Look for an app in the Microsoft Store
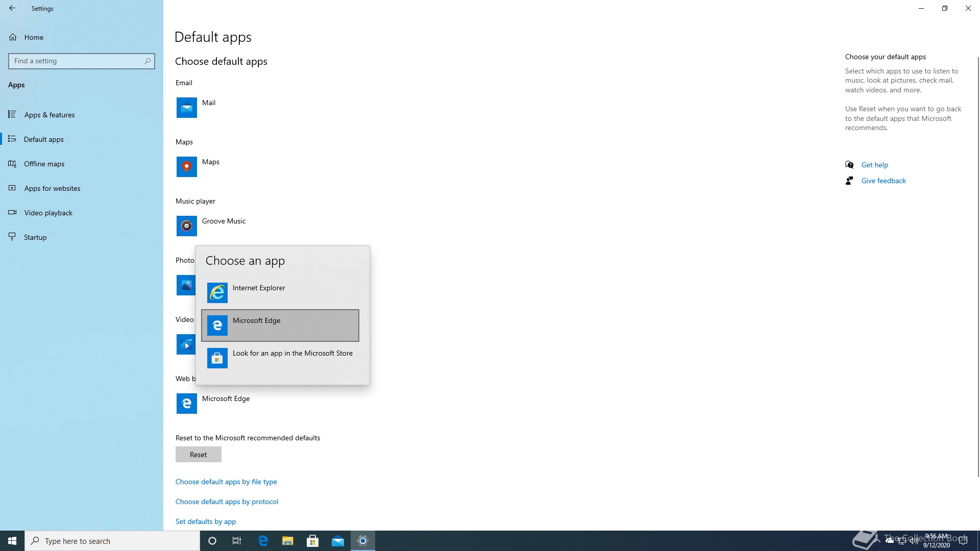The image size is (980, 551). click(x=280, y=358)
